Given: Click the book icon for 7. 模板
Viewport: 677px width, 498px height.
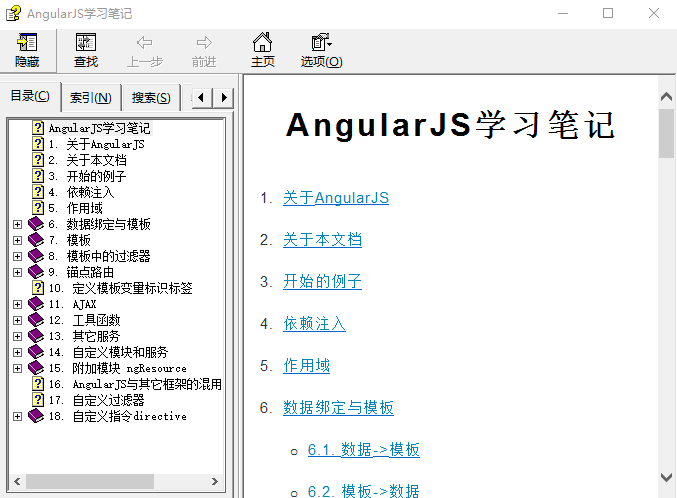Looking at the screenshot, I should click(x=36, y=240).
